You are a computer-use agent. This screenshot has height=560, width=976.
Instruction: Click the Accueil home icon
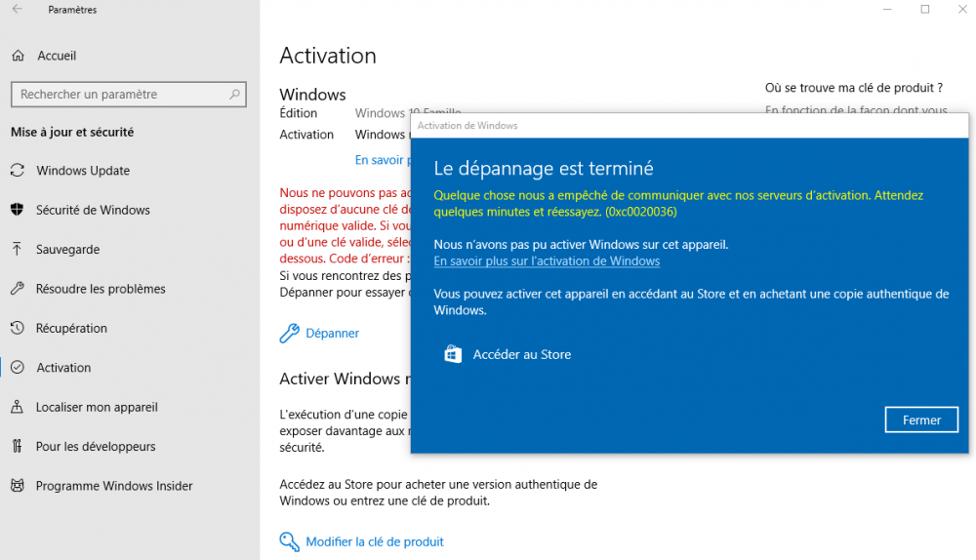point(18,56)
